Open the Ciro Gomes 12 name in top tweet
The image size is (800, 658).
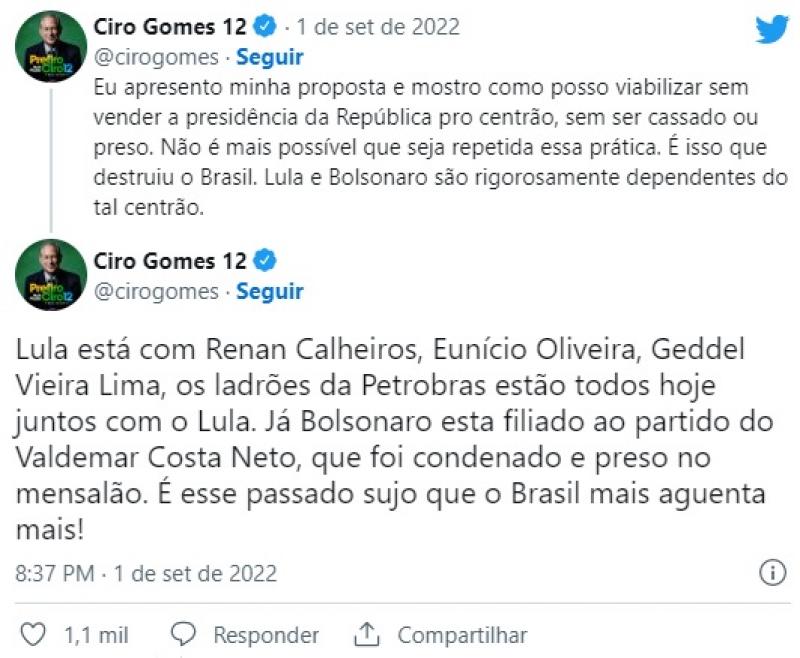tap(169, 27)
